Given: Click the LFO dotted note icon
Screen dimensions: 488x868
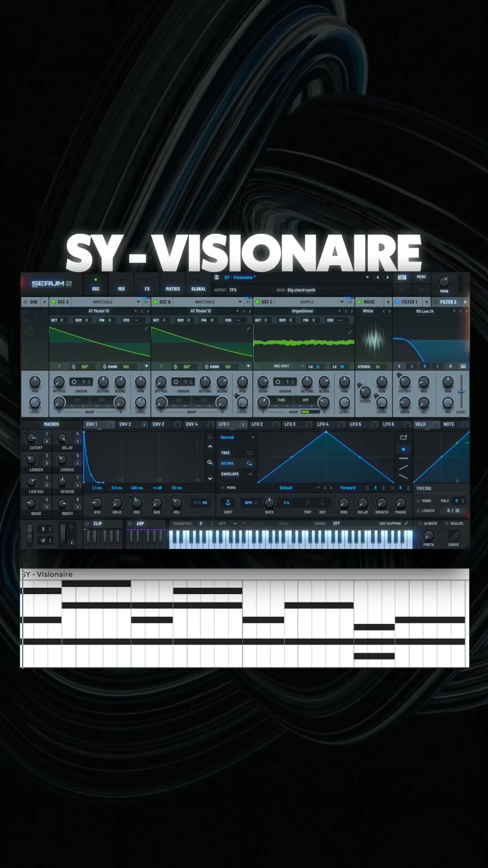Looking at the screenshot, I should pyautogui.click(x=323, y=503).
